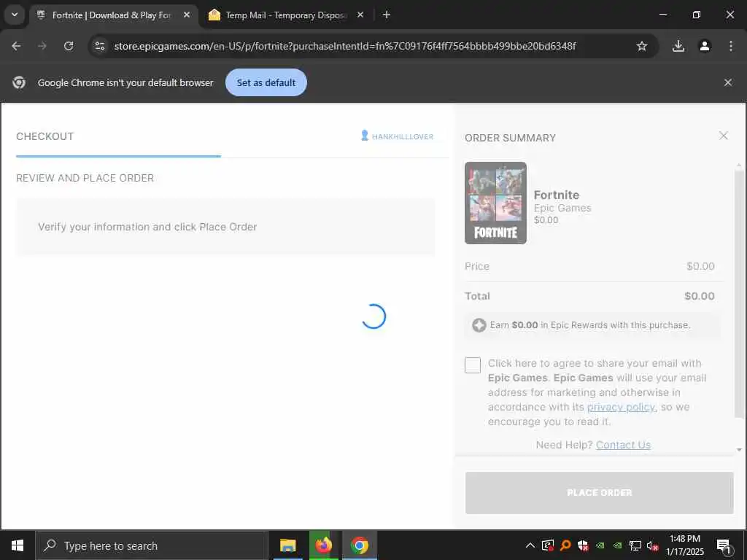Viewport: 747px width, 560px height.
Task: Open the Chrome three-dot menu
Action: pos(731,46)
